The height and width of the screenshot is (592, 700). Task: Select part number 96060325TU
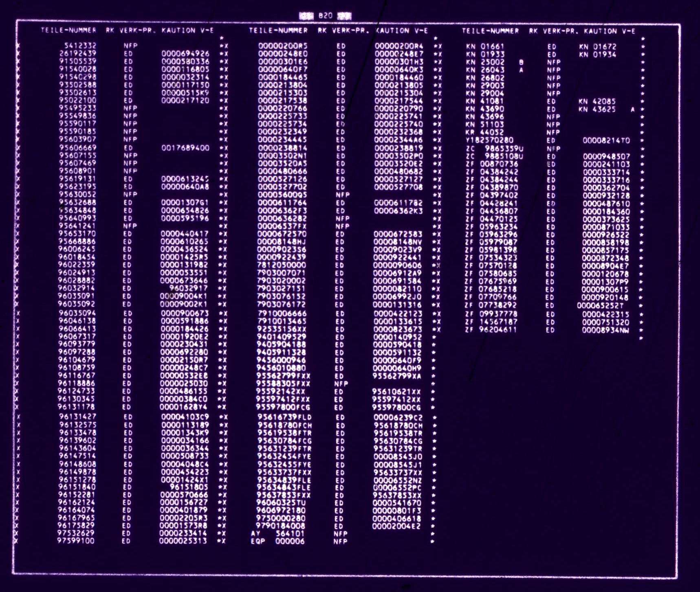point(281,503)
